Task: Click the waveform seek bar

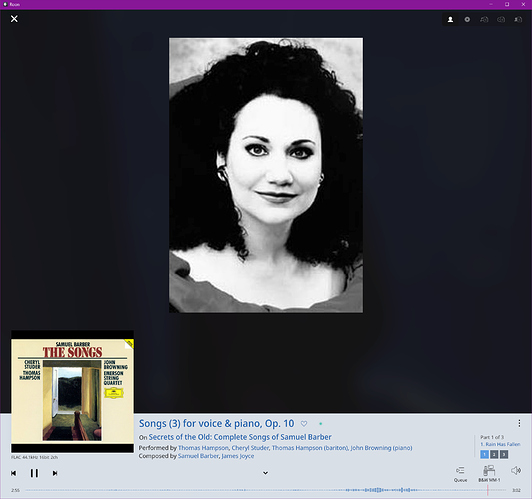Action: pyautogui.click(x=266, y=490)
